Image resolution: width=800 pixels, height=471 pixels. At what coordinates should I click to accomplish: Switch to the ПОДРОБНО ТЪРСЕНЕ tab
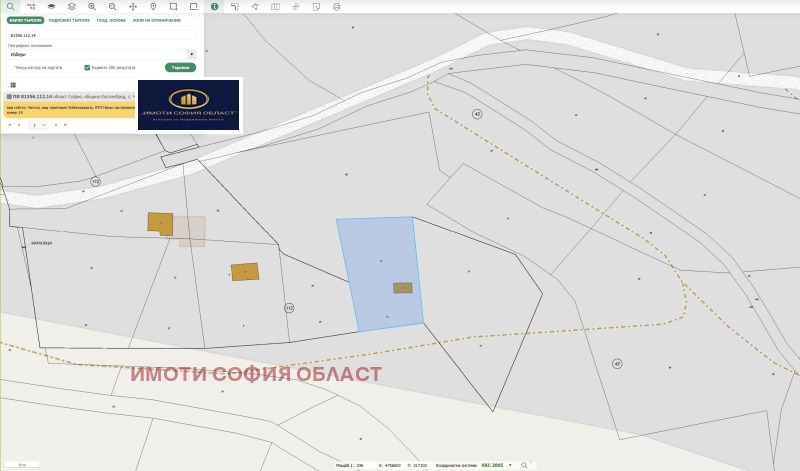pyautogui.click(x=69, y=20)
